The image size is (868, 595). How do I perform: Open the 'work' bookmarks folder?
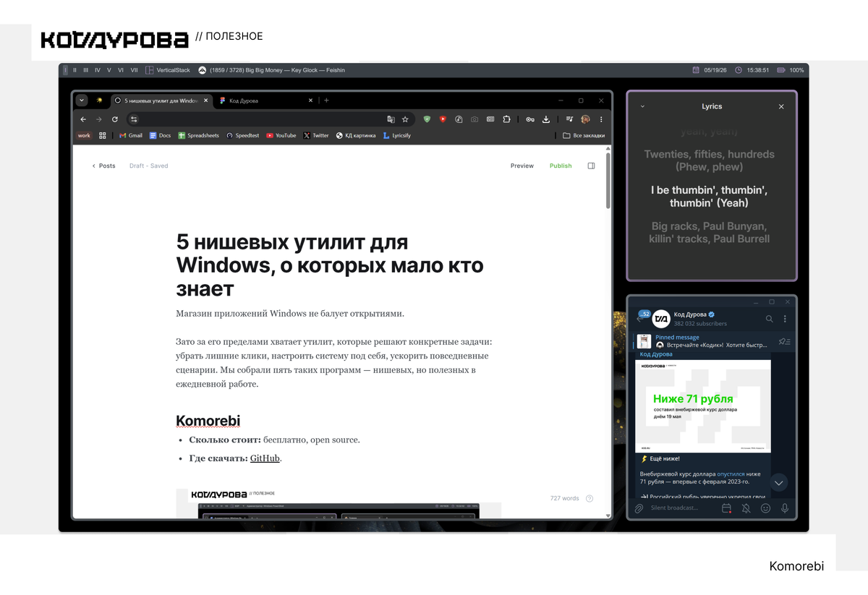point(85,135)
